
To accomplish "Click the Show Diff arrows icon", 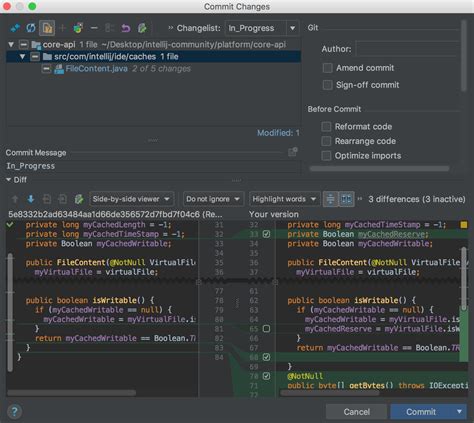I will (15, 28).
